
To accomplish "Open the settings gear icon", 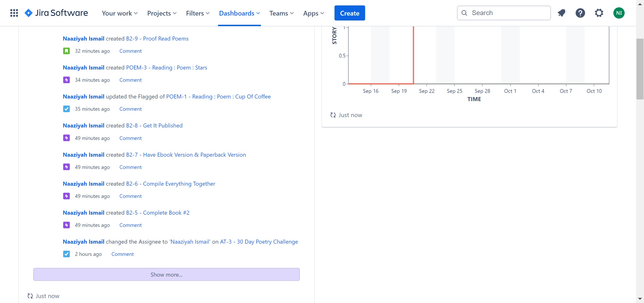I will click(599, 13).
